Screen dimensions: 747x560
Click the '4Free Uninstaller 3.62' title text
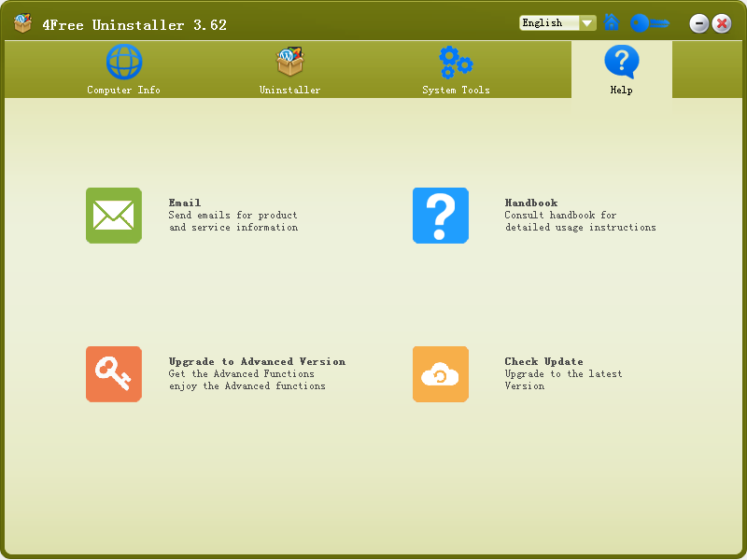[134, 25]
